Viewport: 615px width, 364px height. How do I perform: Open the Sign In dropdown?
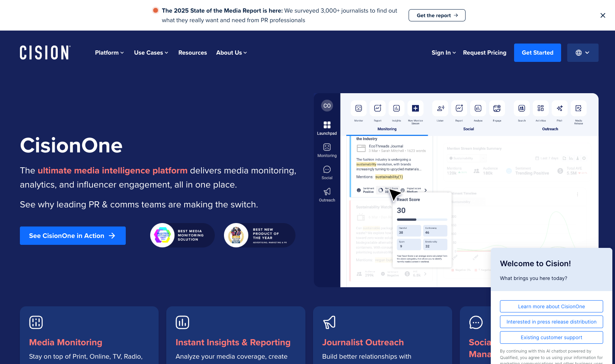coord(444,53)
